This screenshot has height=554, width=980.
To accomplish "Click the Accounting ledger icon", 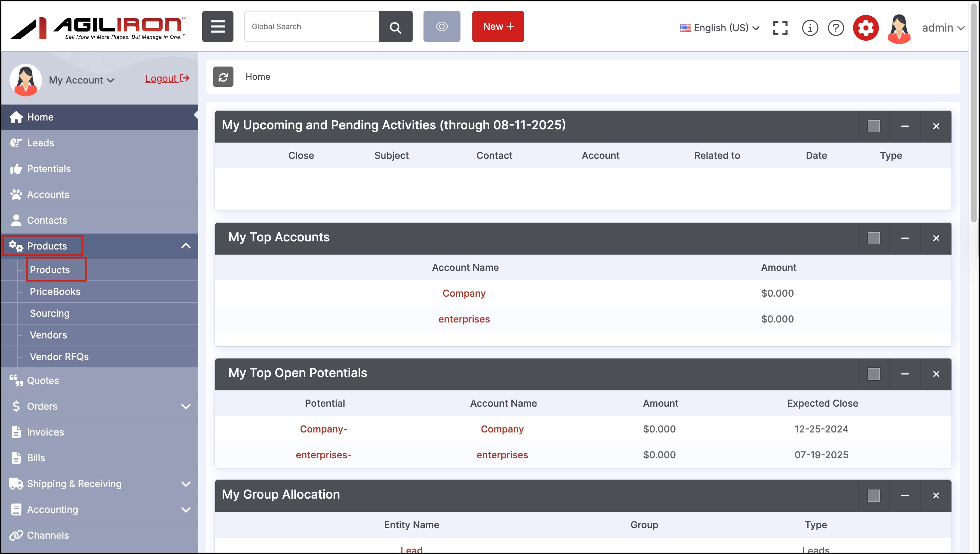I will 16,510.
